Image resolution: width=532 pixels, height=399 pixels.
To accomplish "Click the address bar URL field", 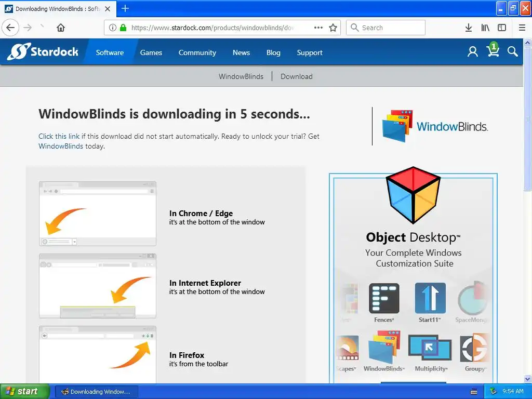I will 214,28.
